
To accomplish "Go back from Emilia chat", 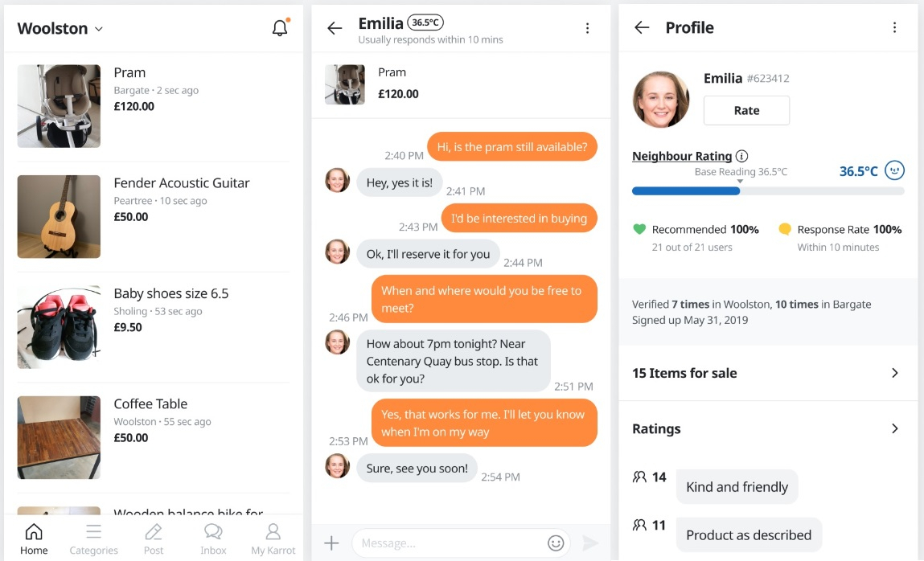I will (x=334, y=27).
